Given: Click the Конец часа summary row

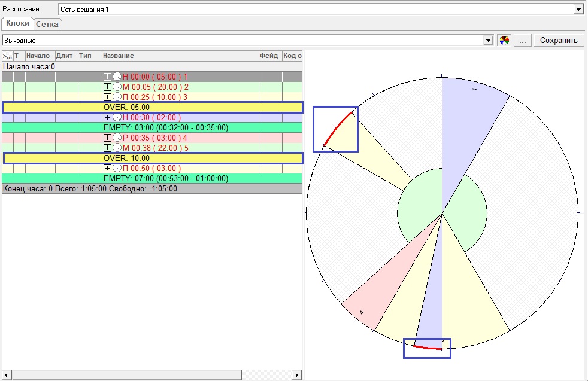Looking at the screenshot, I should click(152, 188).
